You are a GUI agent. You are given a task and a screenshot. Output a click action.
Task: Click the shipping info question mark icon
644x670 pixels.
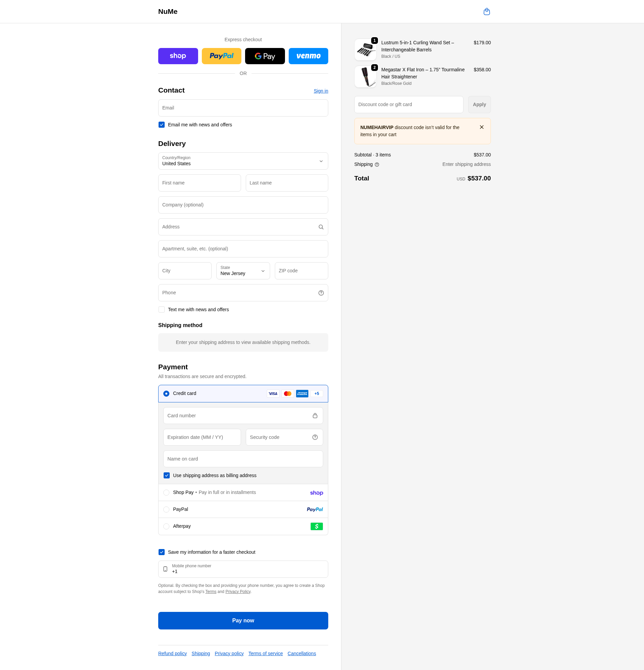(377, 165)
